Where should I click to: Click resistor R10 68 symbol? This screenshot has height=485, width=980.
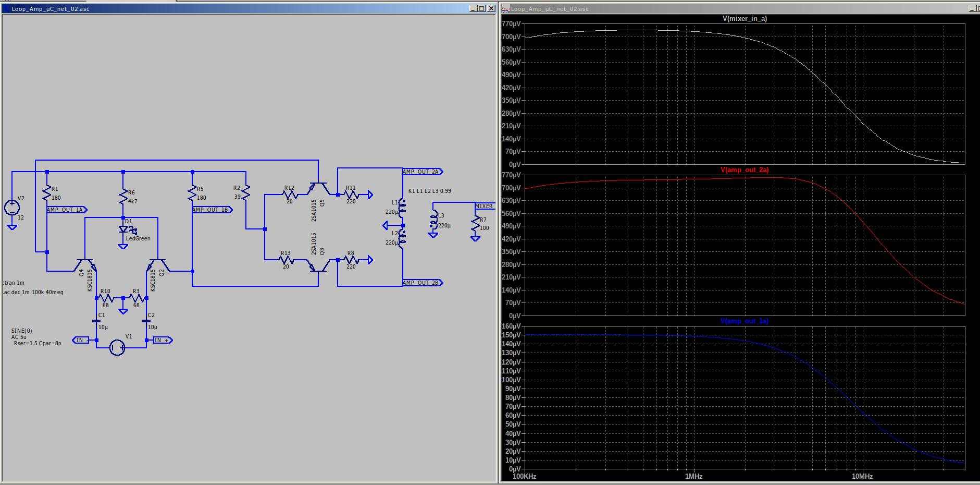click(x=106, y=298)
